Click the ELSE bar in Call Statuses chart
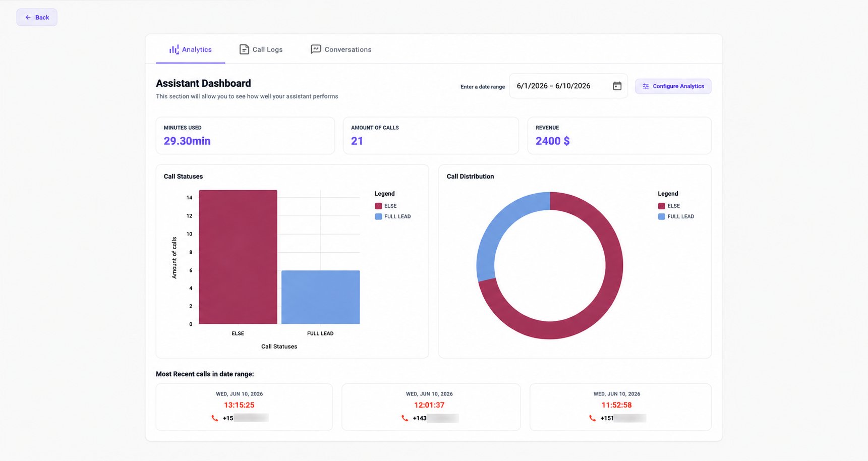 coord(238,257)
